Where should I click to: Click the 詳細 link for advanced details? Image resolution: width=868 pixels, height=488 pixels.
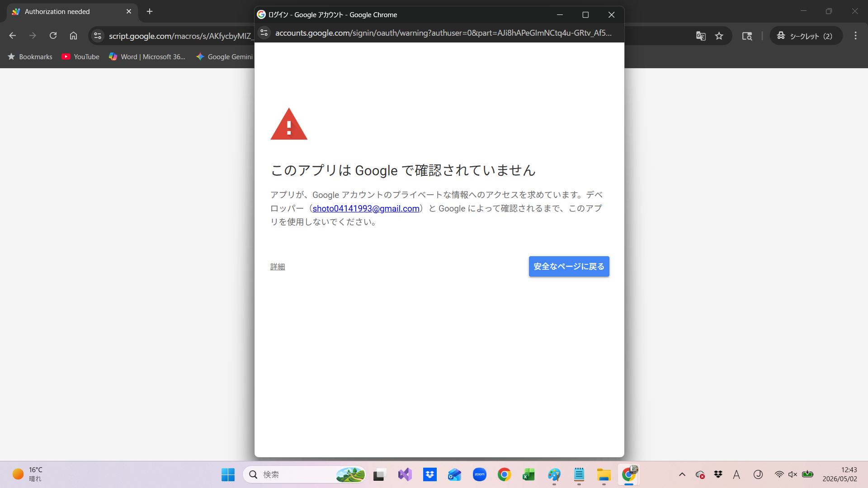click(x=278, y=267)
